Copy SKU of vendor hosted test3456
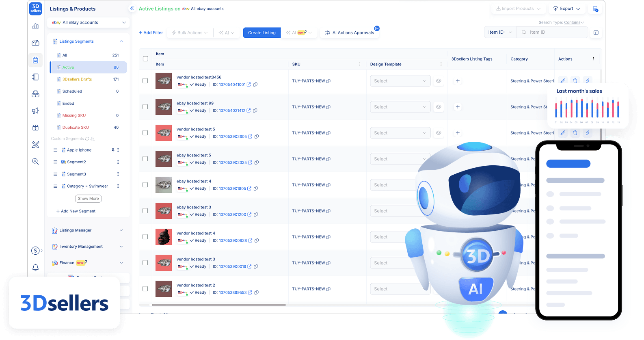 (x=328, y=81)
